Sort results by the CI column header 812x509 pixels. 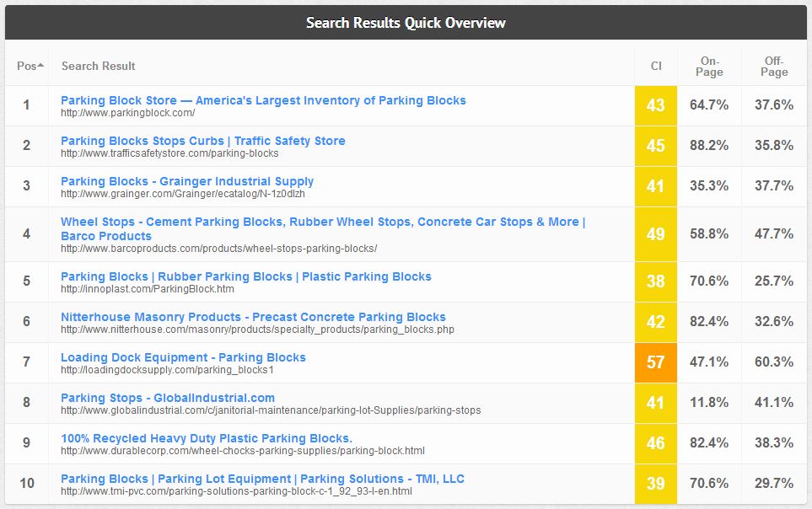click(656, 66)
